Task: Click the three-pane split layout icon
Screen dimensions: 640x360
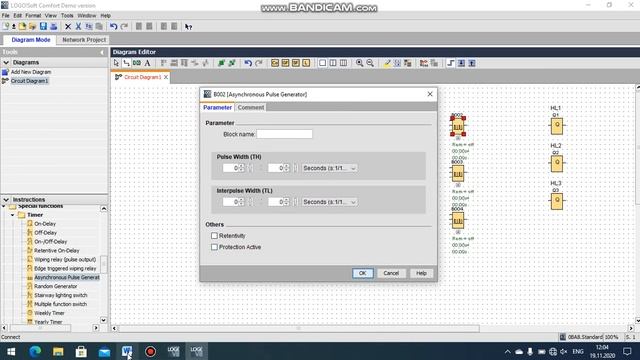Action: pyautogui.click(x=344, y=63)
